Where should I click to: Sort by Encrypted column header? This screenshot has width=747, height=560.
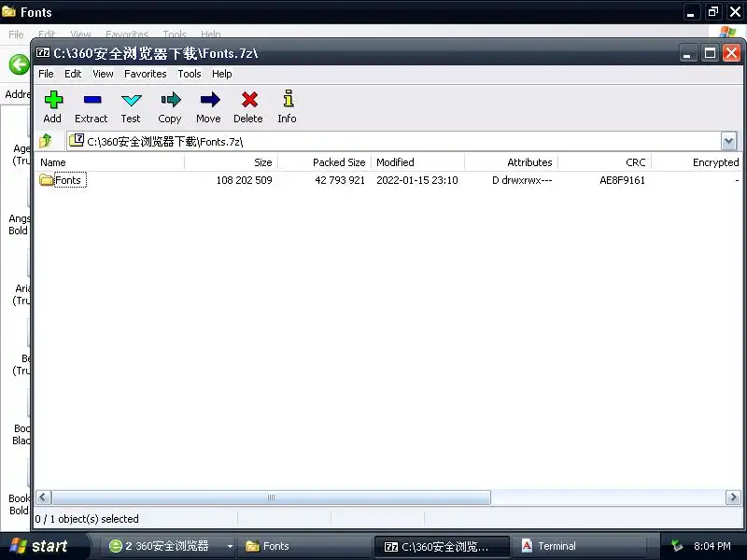[697, 162]
